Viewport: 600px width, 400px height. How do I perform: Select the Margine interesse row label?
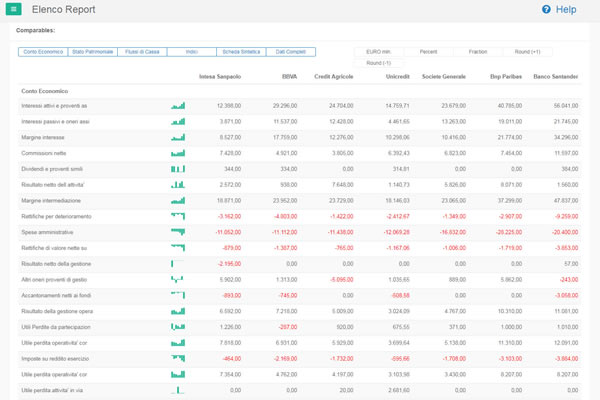43,137
